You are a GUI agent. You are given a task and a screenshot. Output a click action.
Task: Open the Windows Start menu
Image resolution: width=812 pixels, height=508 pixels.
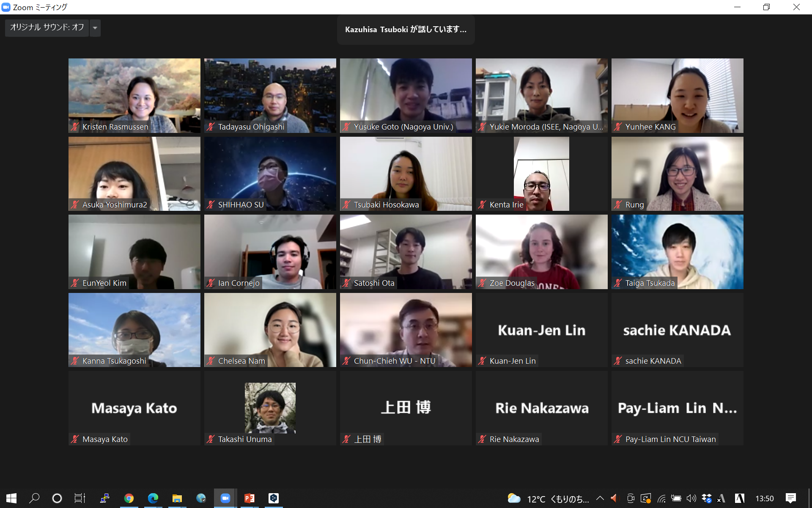[x=11, y=498]
